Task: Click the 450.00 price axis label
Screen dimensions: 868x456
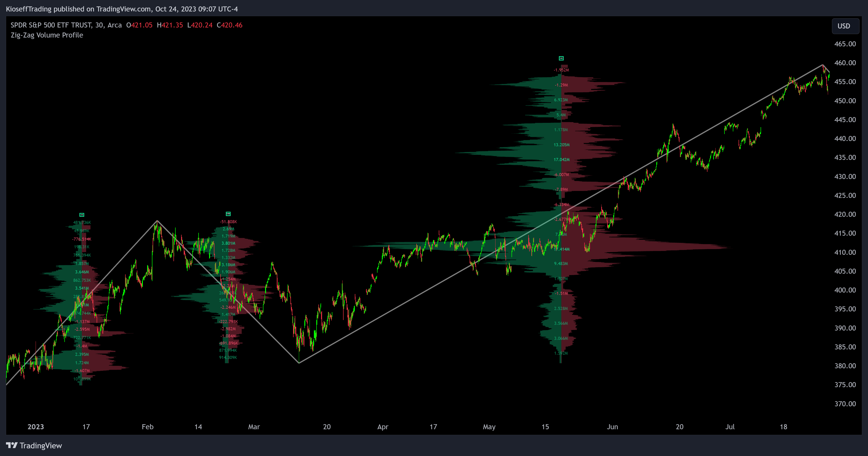Action: [x=845, y=101]
